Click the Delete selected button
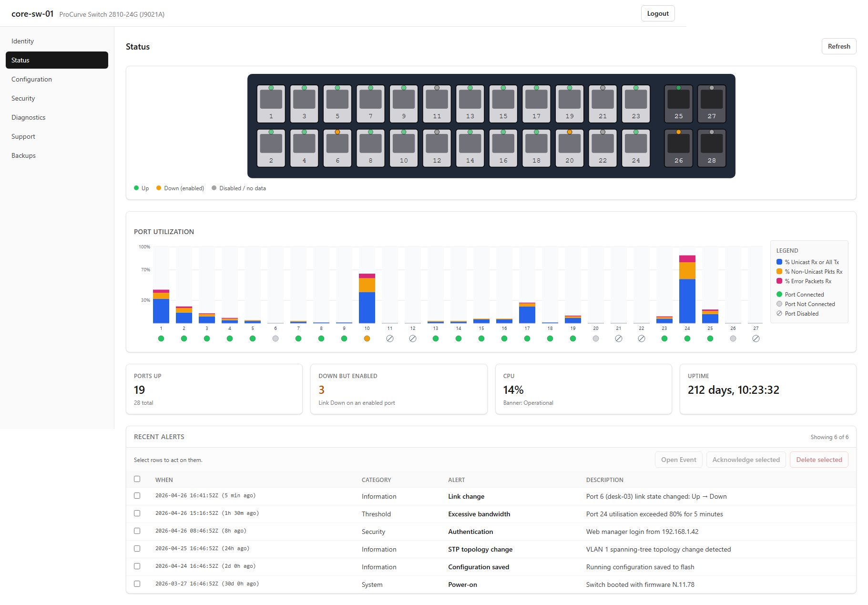Viewport: 868px width, 605px height. click(819, 460)
